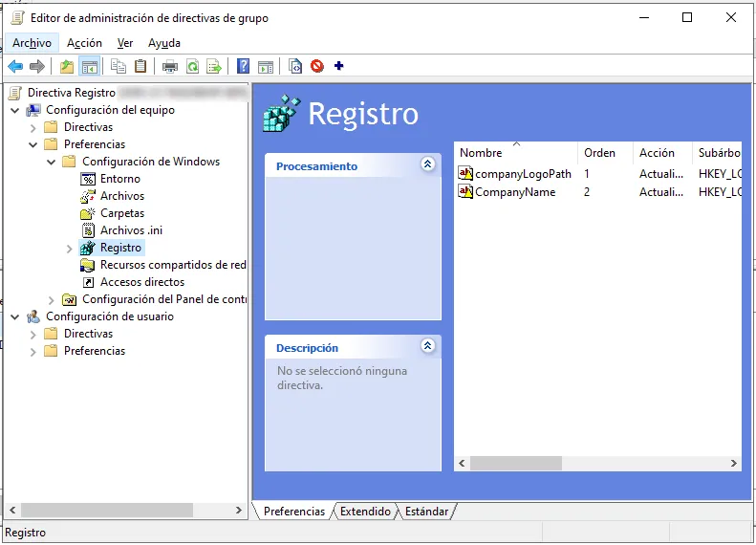The height and width of the screenshot is (545, 756).
Task: Click the Export list toolbar icon
Action: click(x=213, y=66)
